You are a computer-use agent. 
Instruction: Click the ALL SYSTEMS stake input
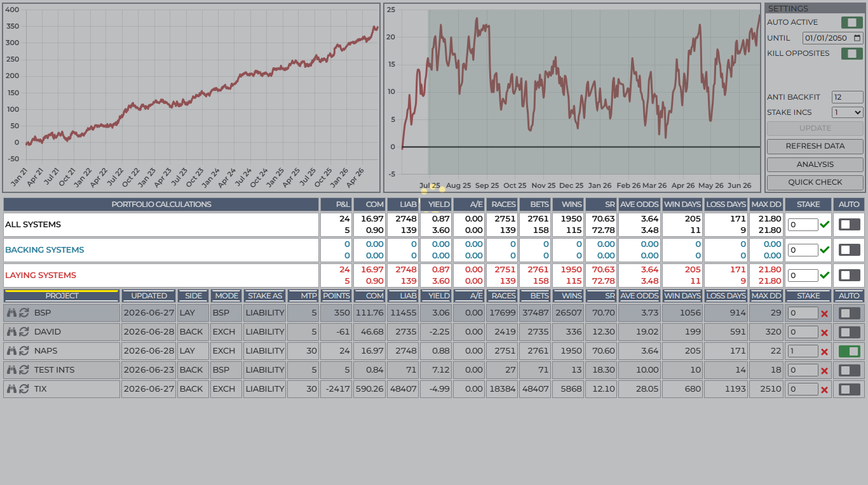pyautogui.click(x=803, y=225)
